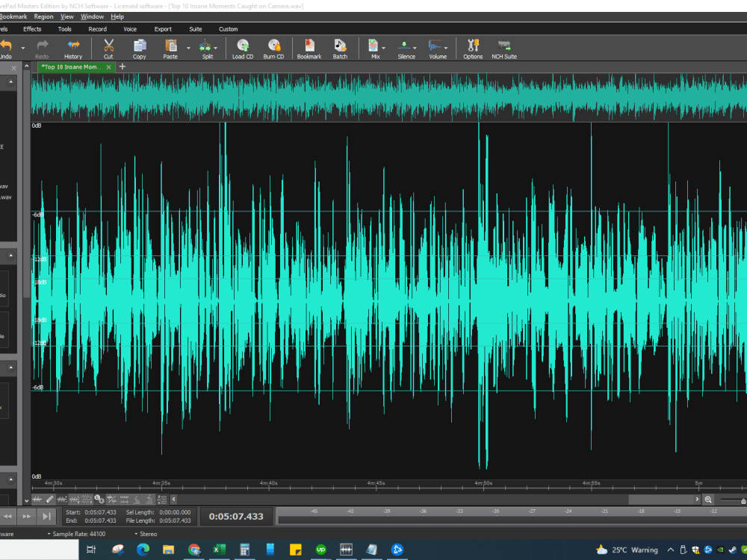Open the Stereo channel dropdown
The height and width of the screenshot is (560, 747).
[146, 534]
